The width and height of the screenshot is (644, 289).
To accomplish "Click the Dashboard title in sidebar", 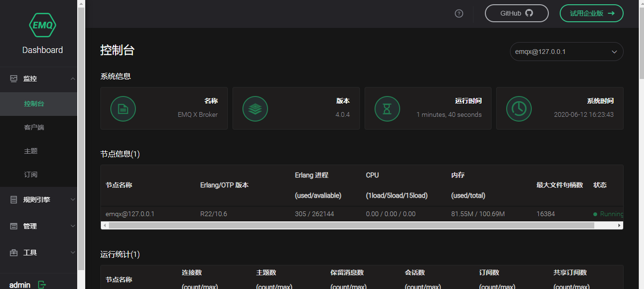I will (x=43, y=50).
